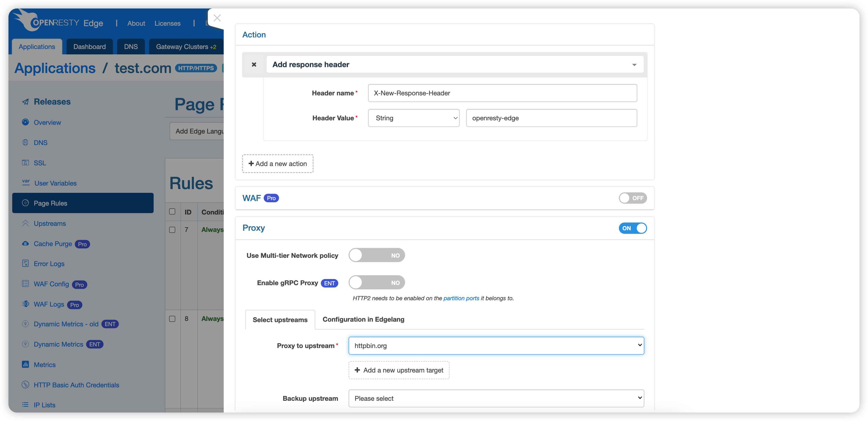868x421 pixels.
Task: Click the Releases paper plane icon
Action: (x=25, y=102)
